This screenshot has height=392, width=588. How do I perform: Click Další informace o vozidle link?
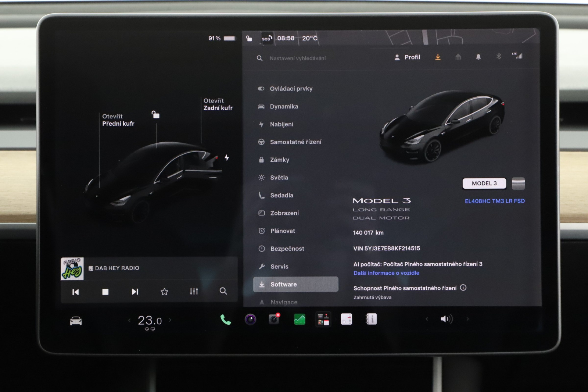coord(386,273)
